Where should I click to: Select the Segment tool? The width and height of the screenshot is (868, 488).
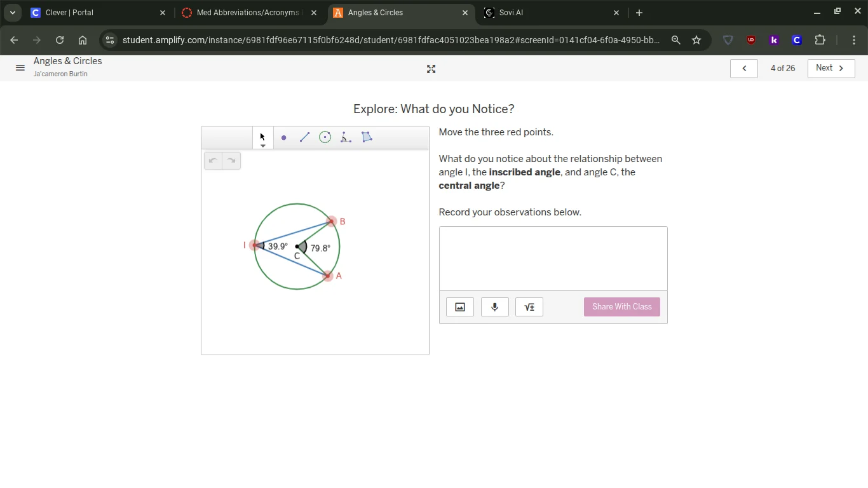(x=304, y=137)
